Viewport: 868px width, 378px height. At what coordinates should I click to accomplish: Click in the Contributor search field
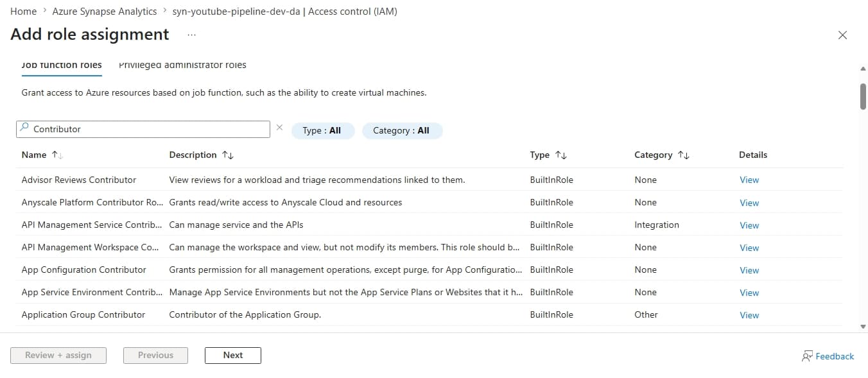coord(143,129)
